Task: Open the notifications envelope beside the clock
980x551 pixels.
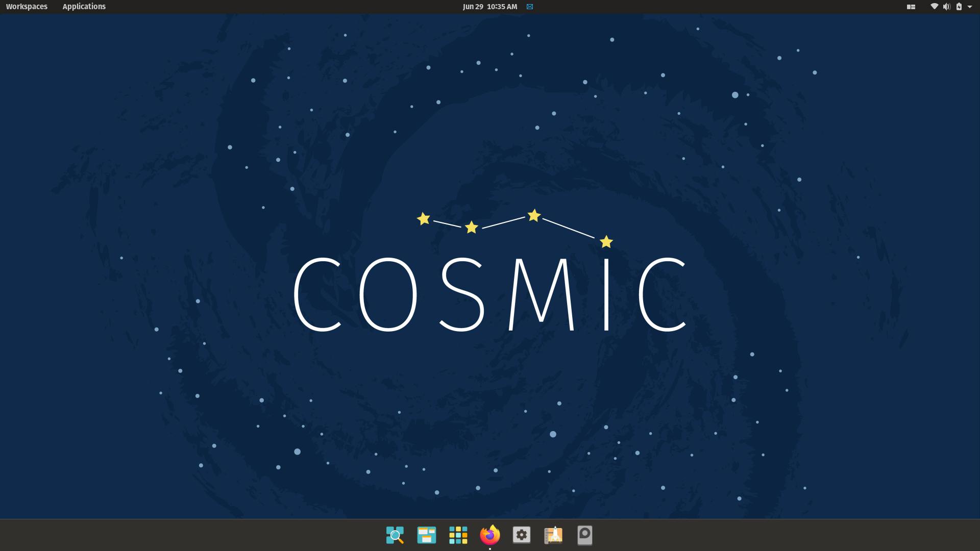Action: pos(529,7)
